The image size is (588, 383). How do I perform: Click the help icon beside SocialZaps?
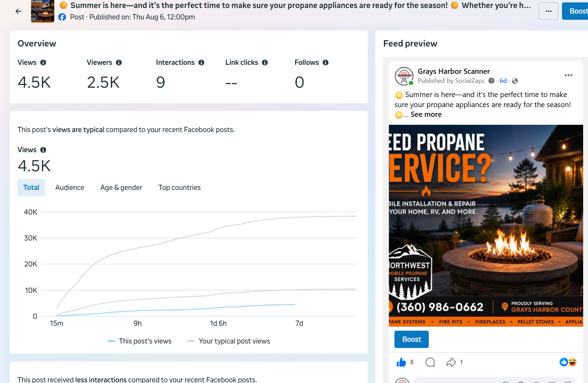click(491, 81)
